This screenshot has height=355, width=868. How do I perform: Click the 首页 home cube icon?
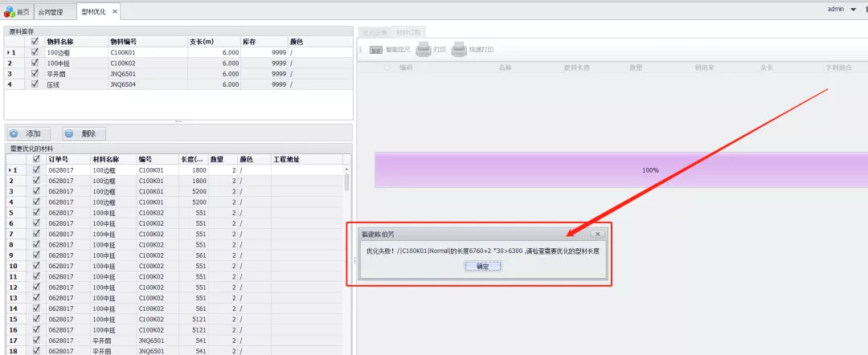[10, 11]
